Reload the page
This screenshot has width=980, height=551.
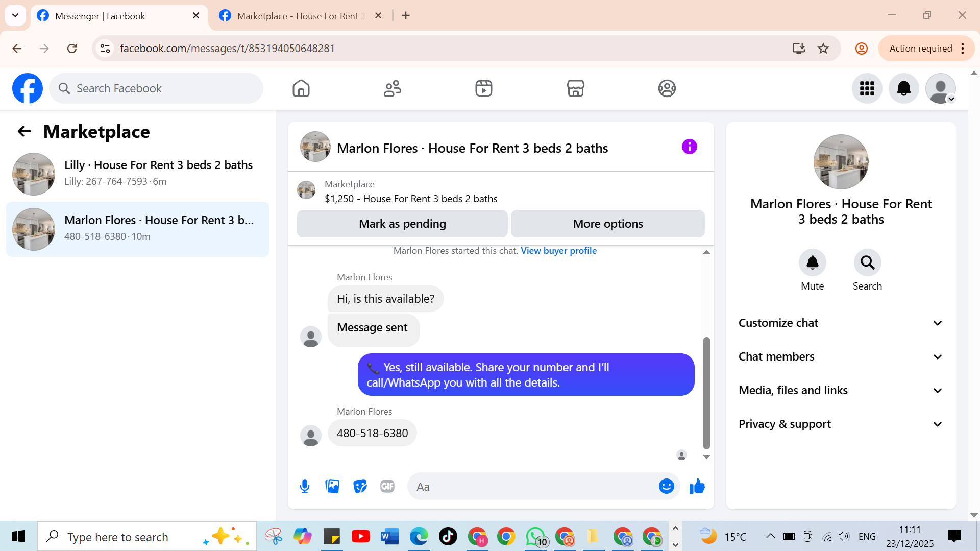(72, 49)
